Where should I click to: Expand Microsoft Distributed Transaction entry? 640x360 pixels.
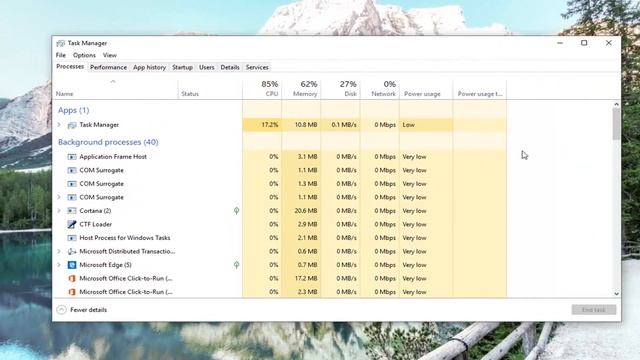coord(59,251)
